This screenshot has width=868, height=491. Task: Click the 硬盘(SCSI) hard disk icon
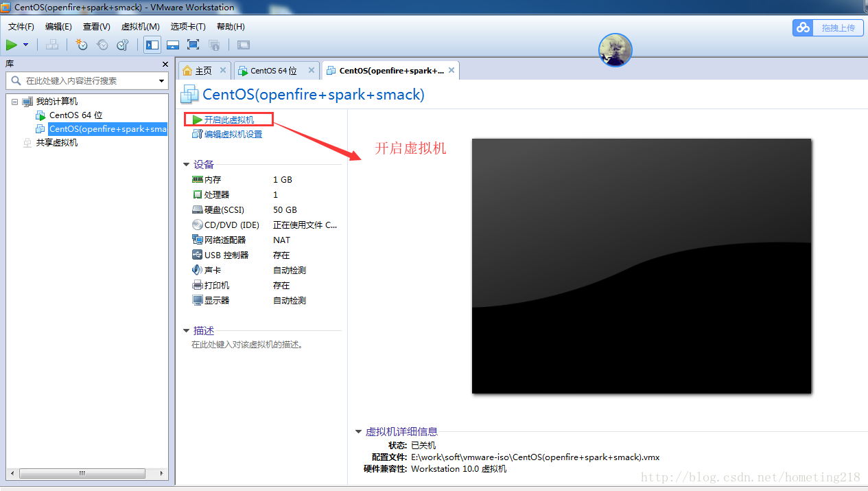[x=198, y=209]
